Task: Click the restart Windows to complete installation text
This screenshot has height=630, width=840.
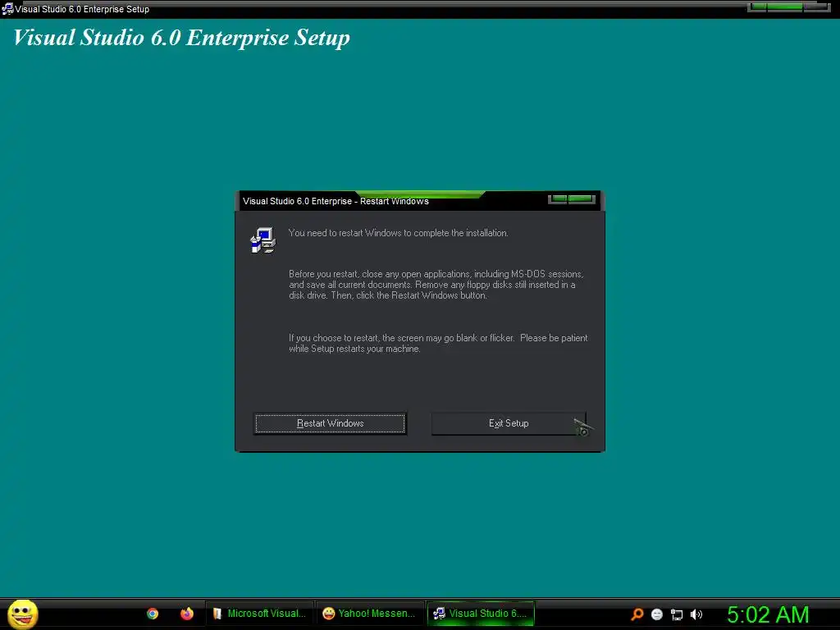Action: click(x=398, y=233)
